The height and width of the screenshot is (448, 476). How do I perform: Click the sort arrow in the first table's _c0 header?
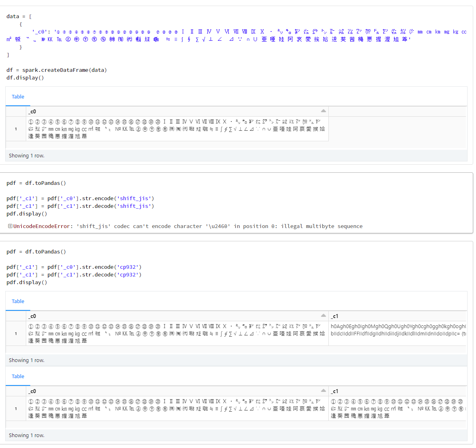(x=323, y=110)
